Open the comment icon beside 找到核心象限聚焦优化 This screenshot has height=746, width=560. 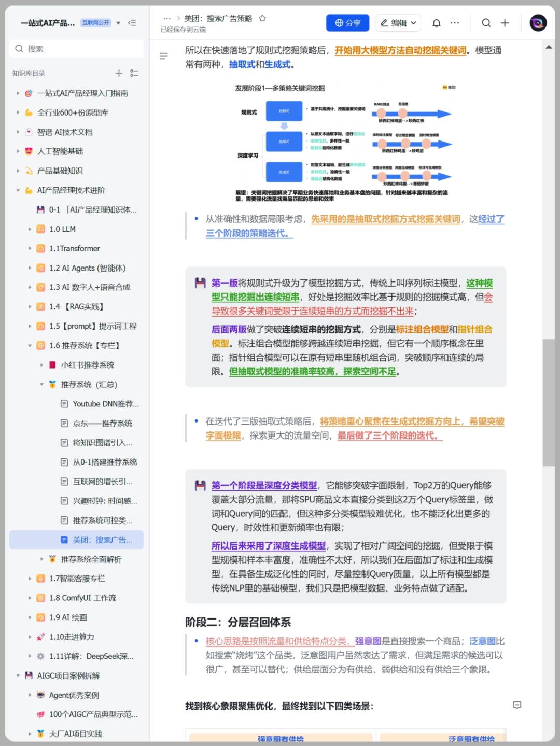click(x=517, y=705)
